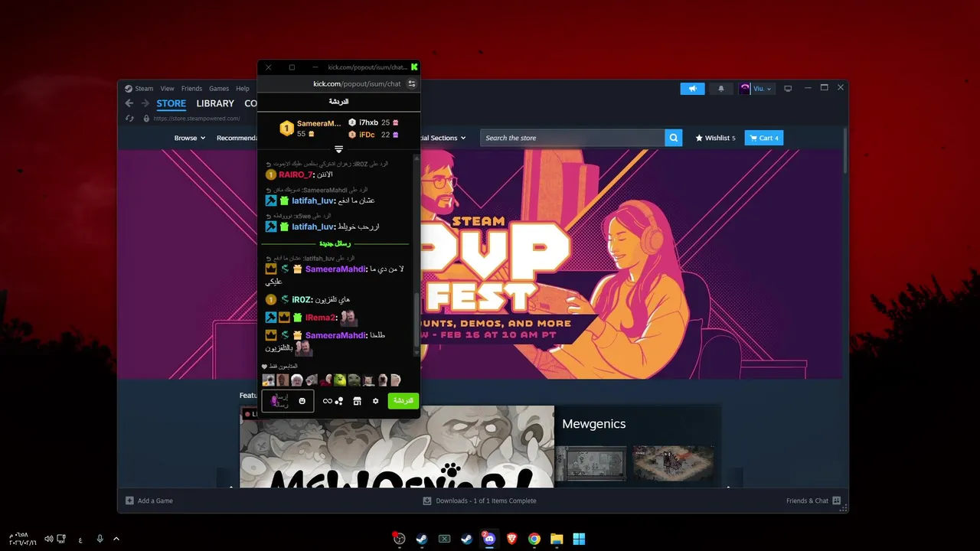Open the Cart button in Steam store
The height and width of the screenshot is (551, 980).
point(764,138)
